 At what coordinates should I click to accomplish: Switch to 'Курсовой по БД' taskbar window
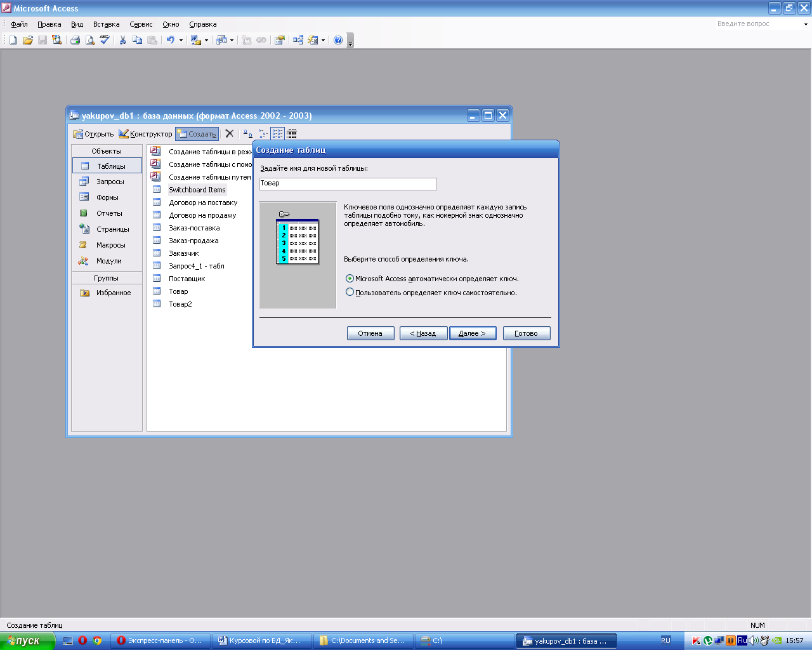[x=262, y=640]
